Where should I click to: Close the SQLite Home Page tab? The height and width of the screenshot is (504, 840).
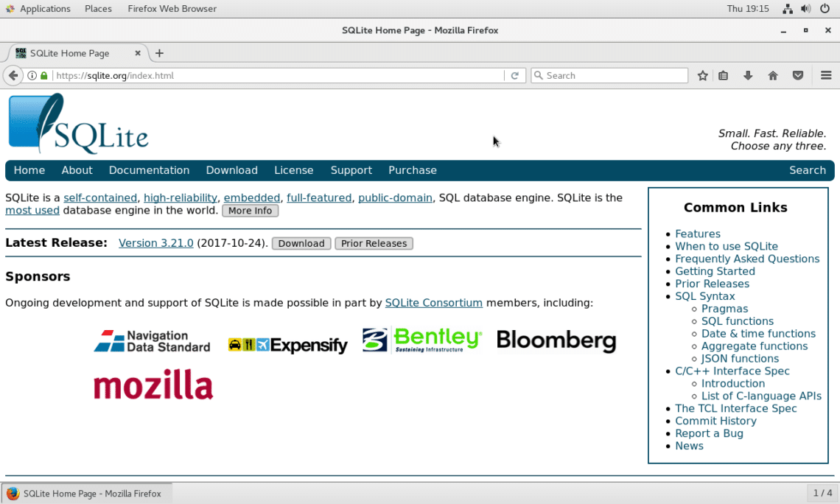pyautogui.click(x=138, y=53)
